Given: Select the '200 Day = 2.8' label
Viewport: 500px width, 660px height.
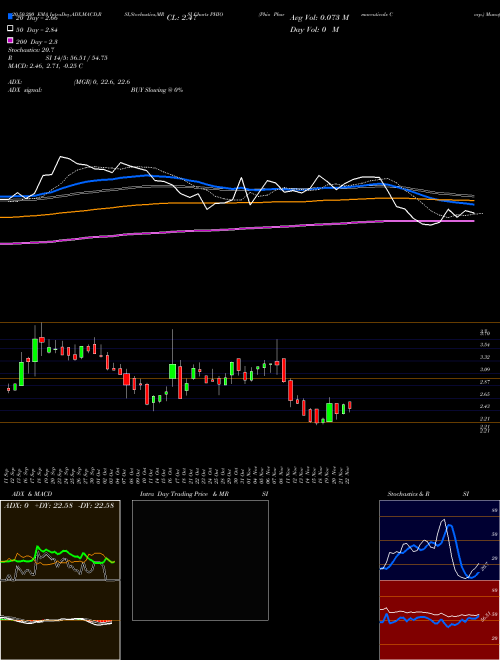Looking at the screenshot, I should [x=37, y=42].
